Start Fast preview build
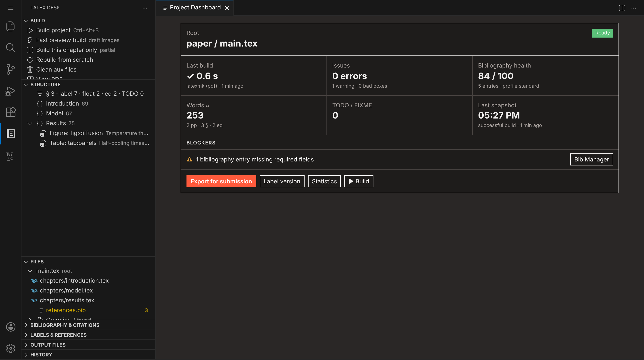The width and height of the screenshot is (644, 360). (x=88, y=40)
